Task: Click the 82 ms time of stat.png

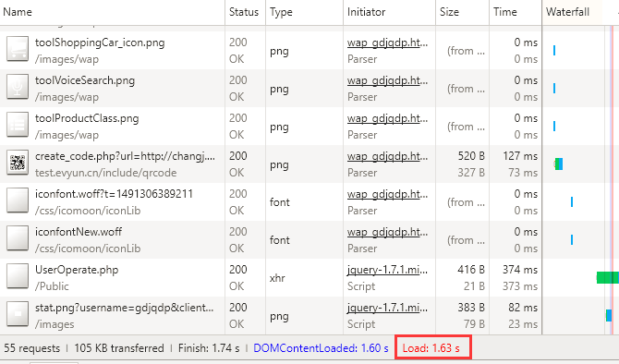Action: pos(523,308)
